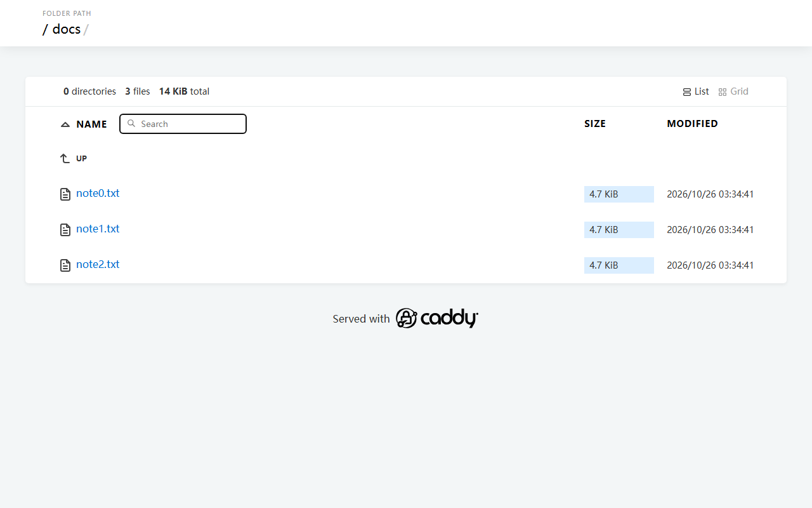Click the 4.7 KiB size of note2.txt
Screen dimensions: 812x508
click(x=619, y=265)
